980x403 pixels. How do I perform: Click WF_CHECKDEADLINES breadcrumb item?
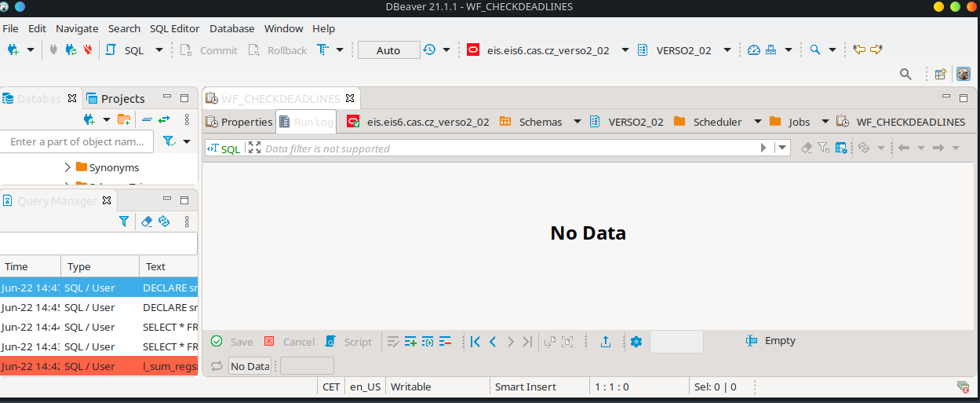[901, 122]
